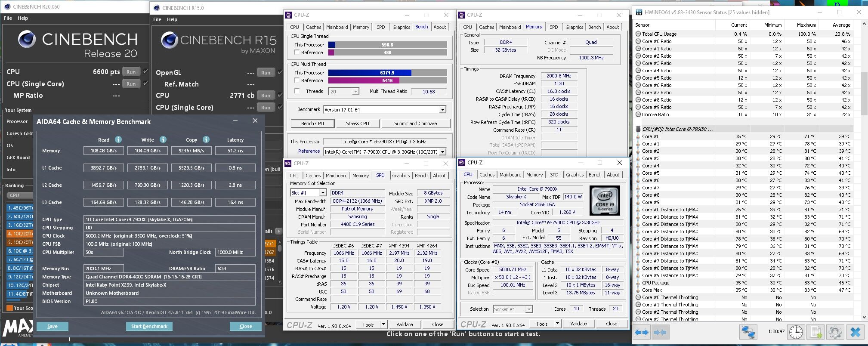868x346 pixels.
Task: Click Reference 480 single thread bar
Action: [387, 53]
